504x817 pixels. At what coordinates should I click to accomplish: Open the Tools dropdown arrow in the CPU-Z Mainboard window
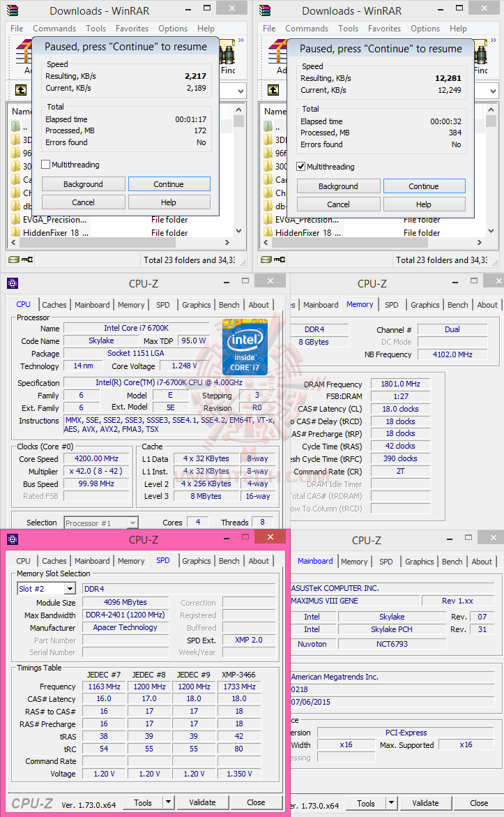click(x=392, y=803)
